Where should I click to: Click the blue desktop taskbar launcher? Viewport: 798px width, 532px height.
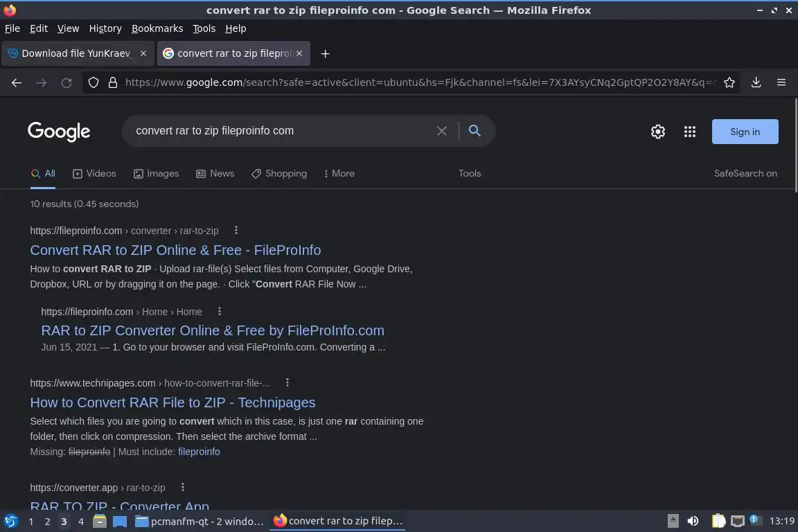pos(120,521)
